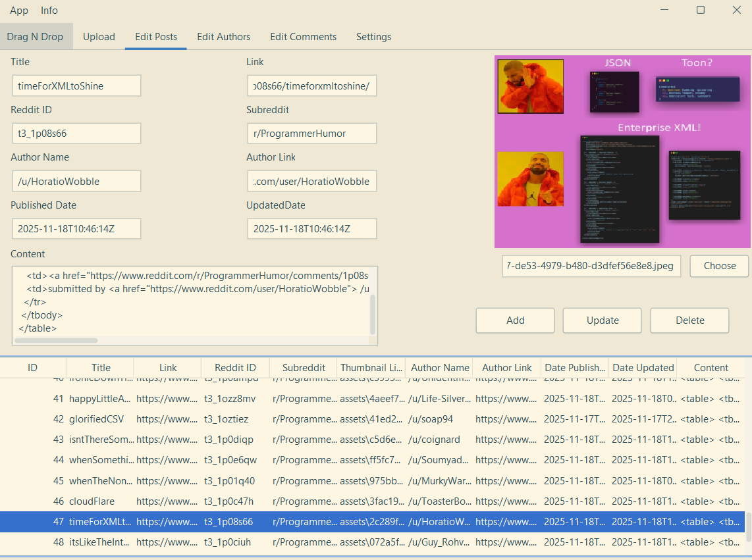Viewport: 752px width, 560px height.
Task: Select row 48 itsLikeTheInt...
Action: click(x=372, y=542)
